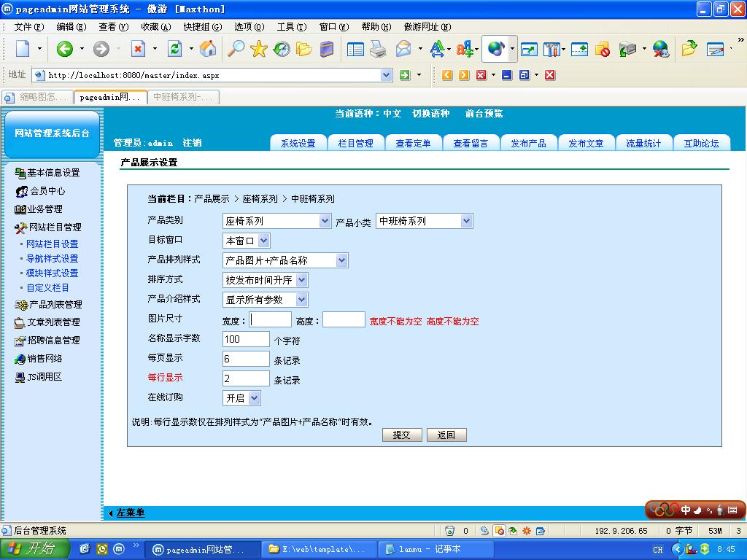Open the 工具(T) menu

(291, 27)
